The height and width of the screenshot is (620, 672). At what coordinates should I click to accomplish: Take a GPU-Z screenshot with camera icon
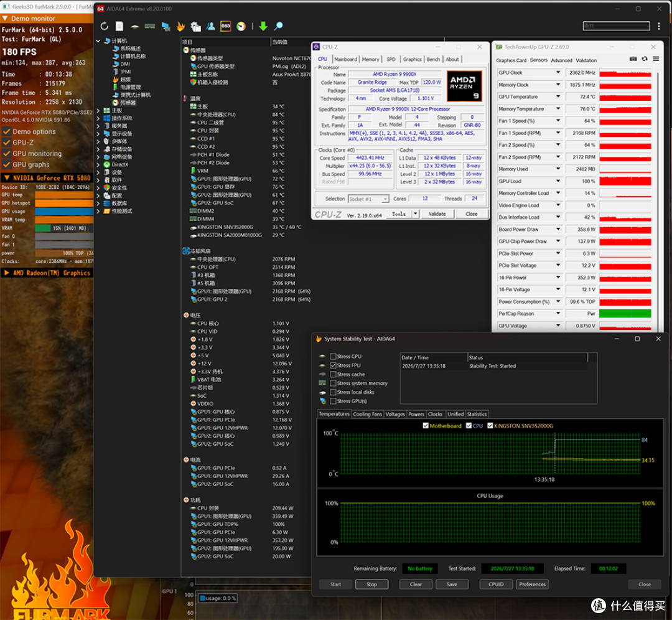pos(633,59)
